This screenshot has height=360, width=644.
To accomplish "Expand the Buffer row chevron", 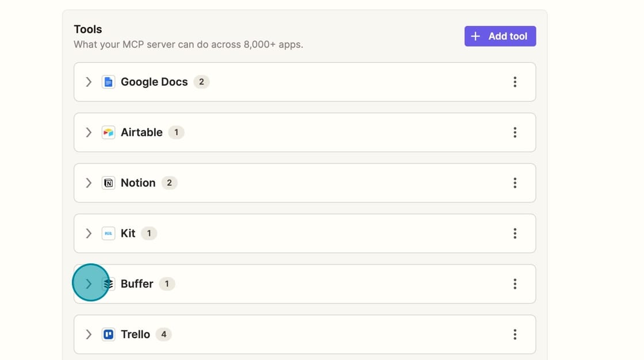I will click(89, 284).
